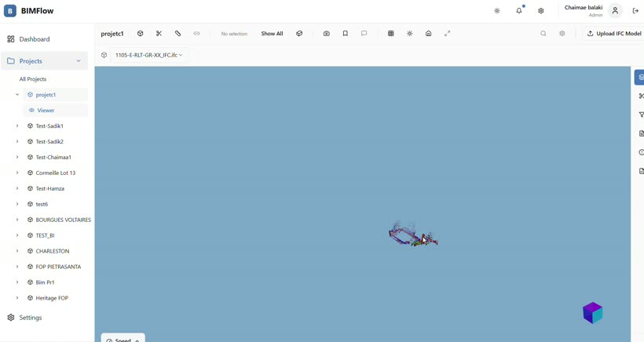Click the No selection status text
The width and height of the screenshot is (644, 342).
point(234,34)
